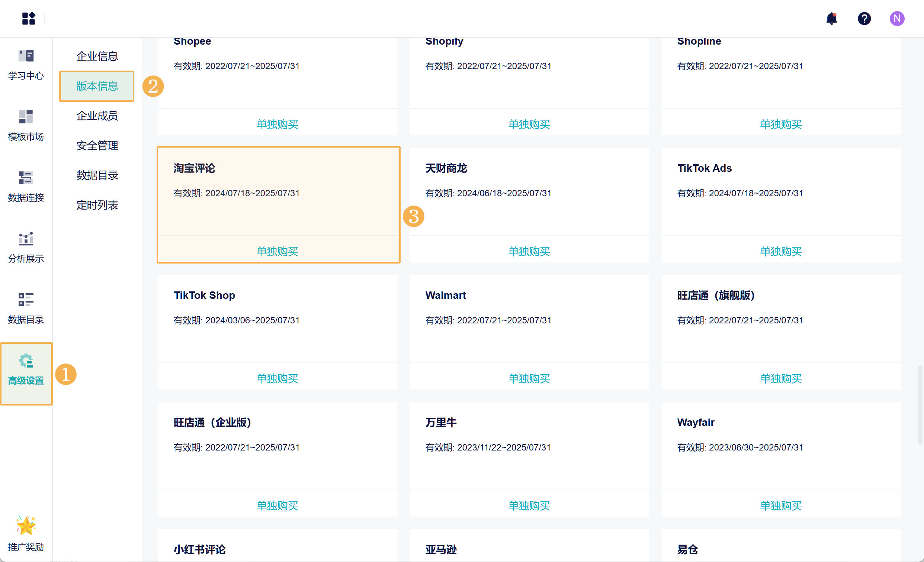The height and width of the screenshot is (562, 924).
Task: Select the 企业信息 menu item
Action: click(x=97, y=56)
